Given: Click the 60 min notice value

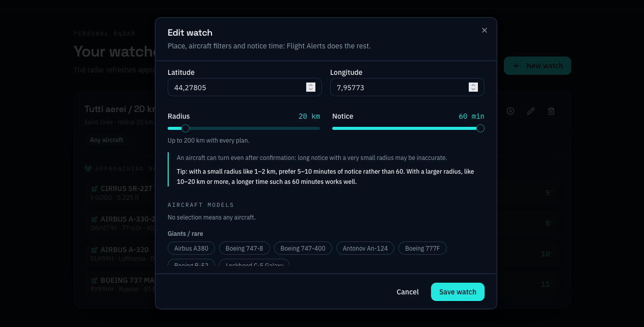Looking at the screenshot, I should click(471, 117).
